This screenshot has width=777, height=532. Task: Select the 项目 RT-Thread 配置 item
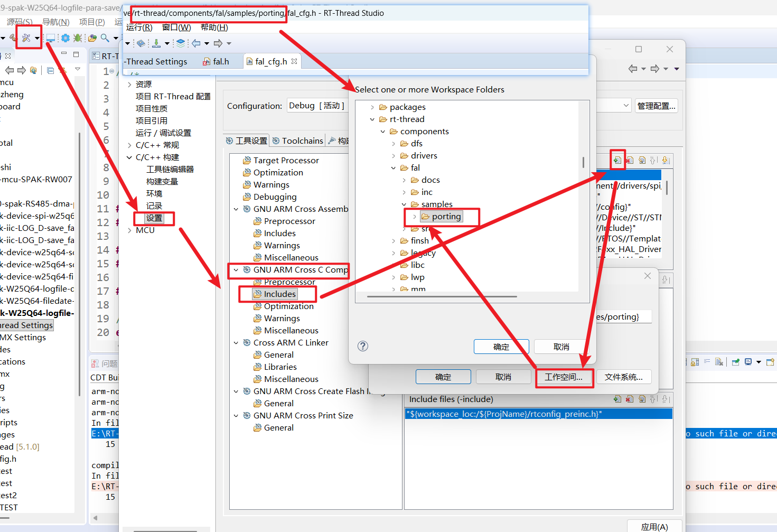[173, 97]
